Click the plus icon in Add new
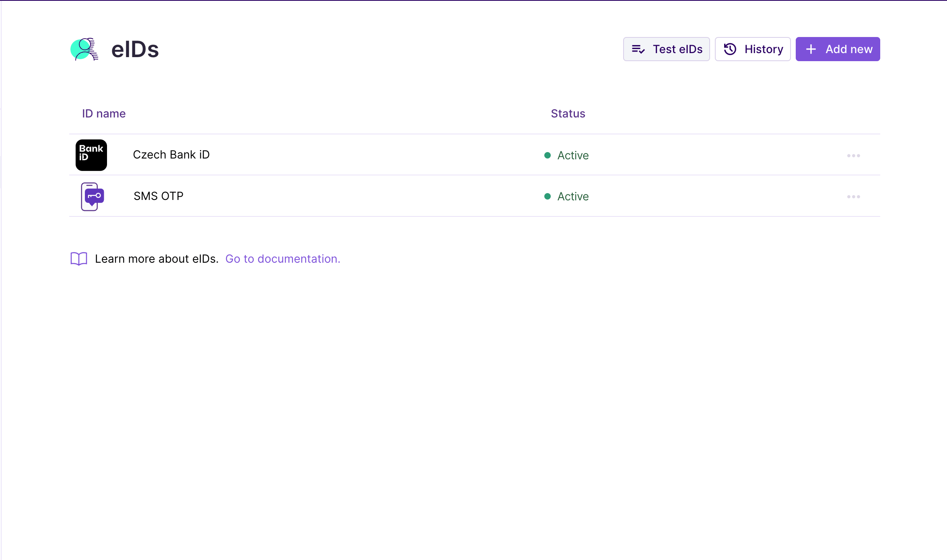 [x=811, y=49]
